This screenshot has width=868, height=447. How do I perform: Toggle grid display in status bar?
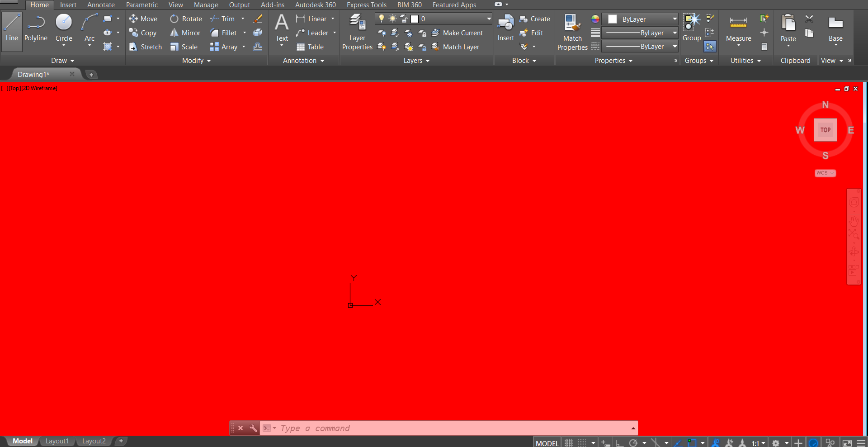(568, 442)
